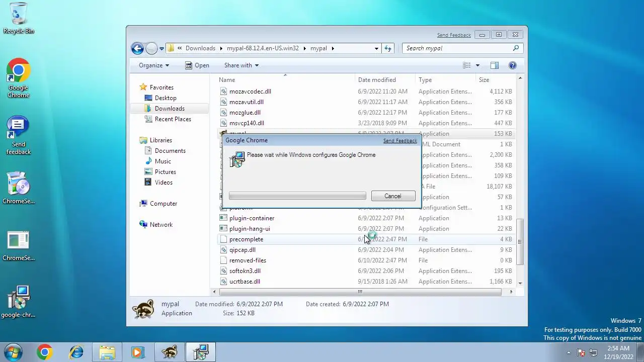Screen dimensions: 644x362
Task: Select Recent Places in navigation pane
Action: [x=173, y=119]
